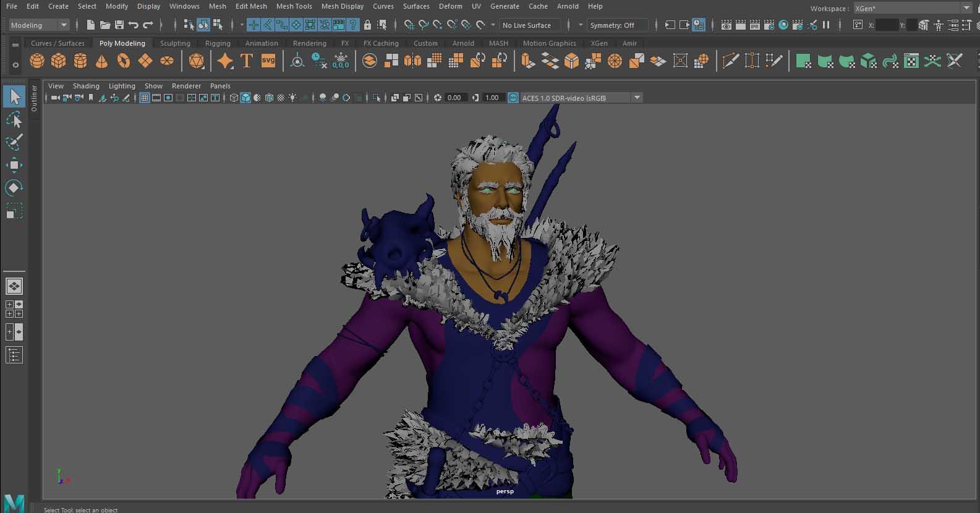Click the SVG import shelf icon

(268, 61)
